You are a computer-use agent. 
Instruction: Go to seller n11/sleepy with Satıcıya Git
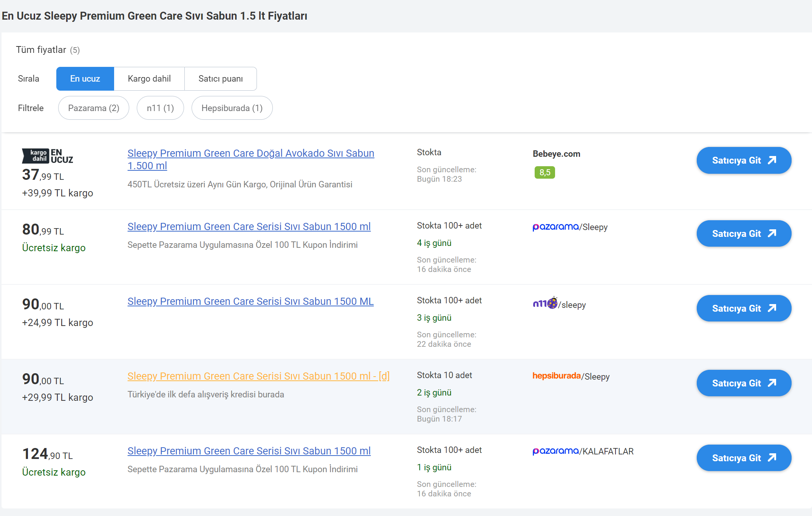click(x=744, y=308)
